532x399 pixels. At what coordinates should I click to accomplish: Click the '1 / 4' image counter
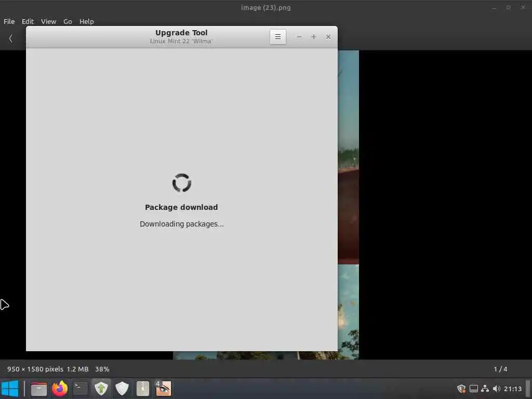(500, 369)
